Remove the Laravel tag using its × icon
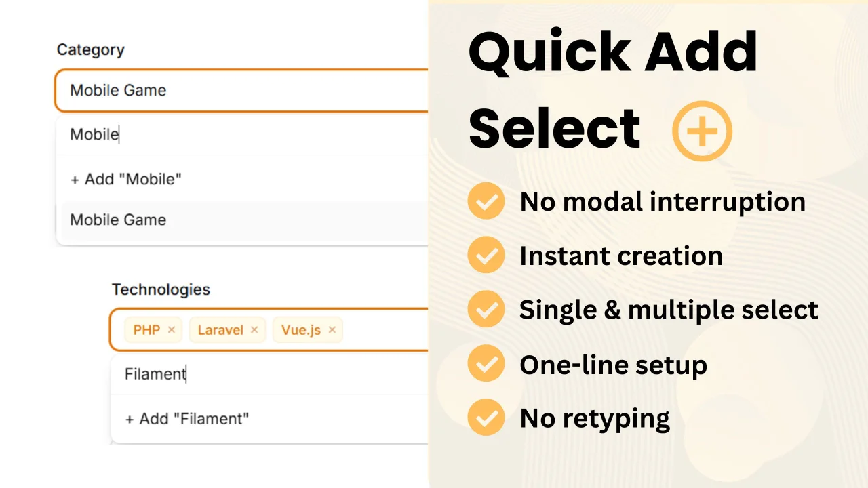 [x=254, y=330]
